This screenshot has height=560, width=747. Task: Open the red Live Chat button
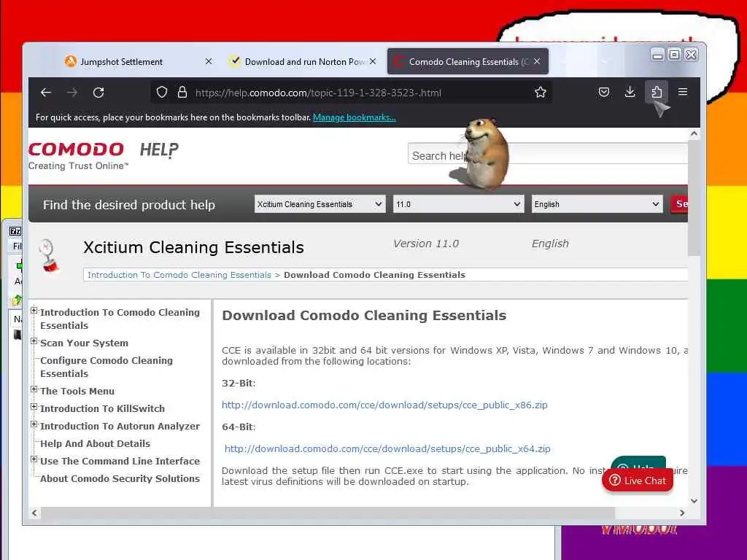[638, 481]
